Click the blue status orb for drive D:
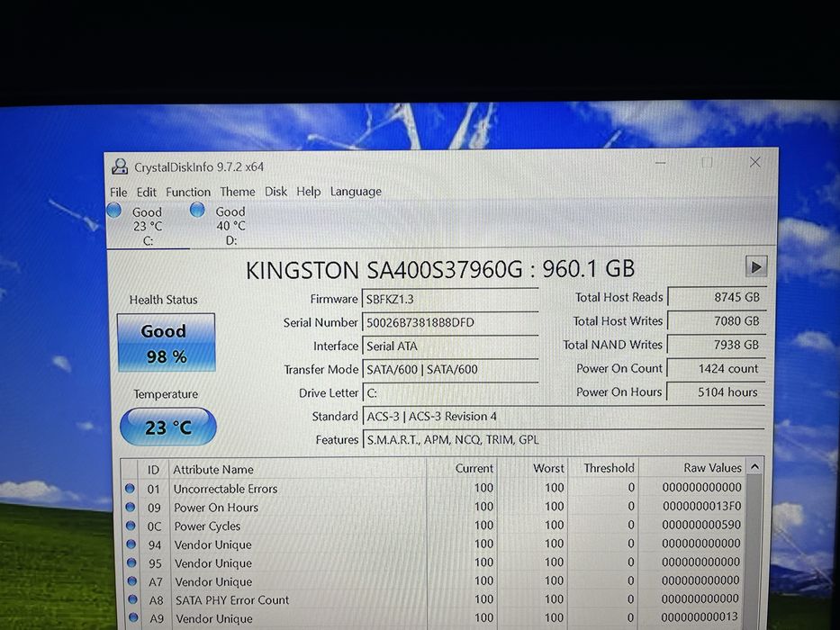 [x=198, y=210]
